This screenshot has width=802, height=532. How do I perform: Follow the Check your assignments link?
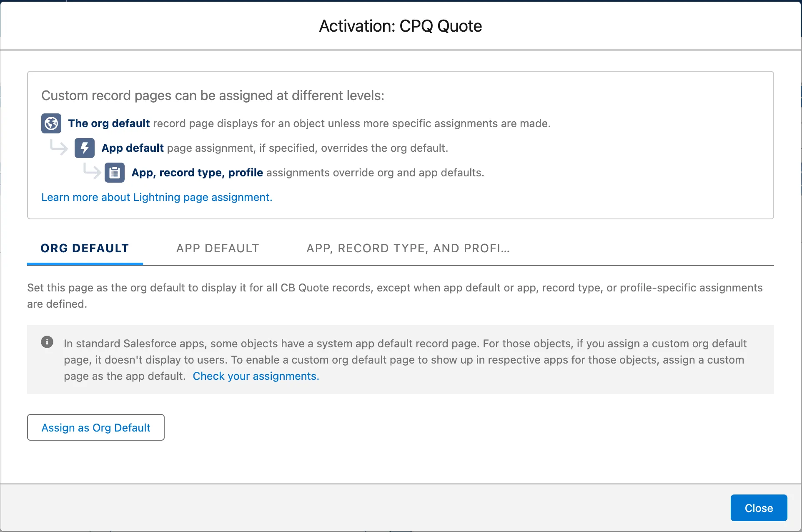pos(256,376)
